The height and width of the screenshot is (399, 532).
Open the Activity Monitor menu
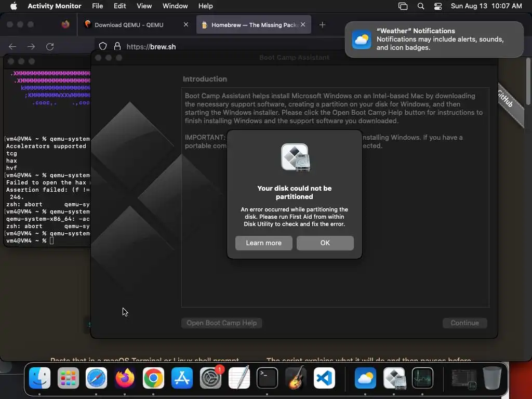pos(54,6)
